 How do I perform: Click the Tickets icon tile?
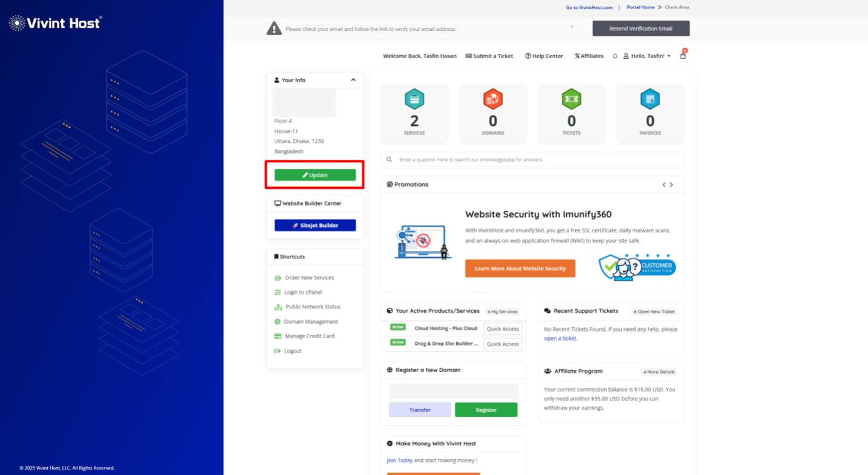(572, 99)
